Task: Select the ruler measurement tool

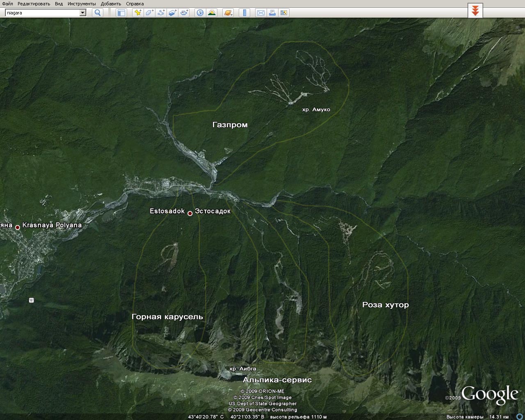Action: click(x=244, y=13)
